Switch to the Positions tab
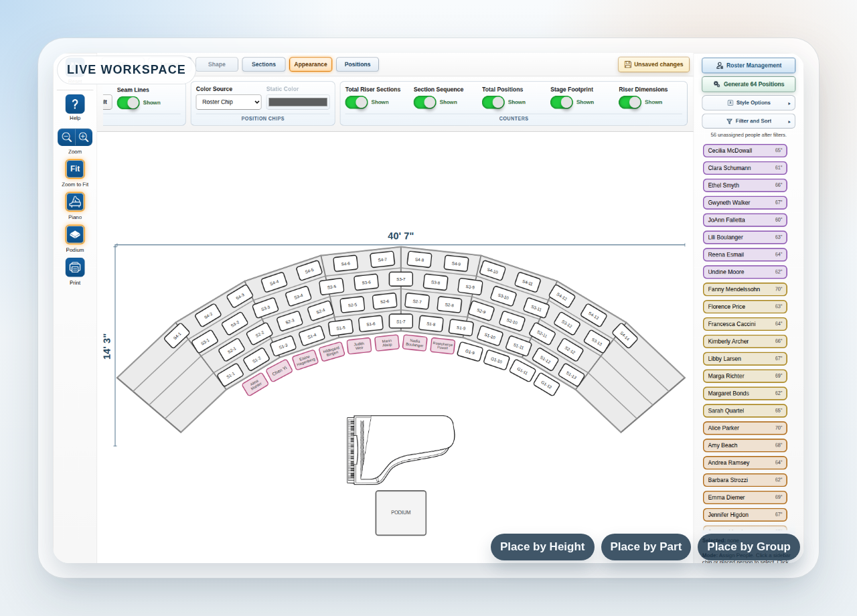Screen dimensions: 857x616 point(358,64)
